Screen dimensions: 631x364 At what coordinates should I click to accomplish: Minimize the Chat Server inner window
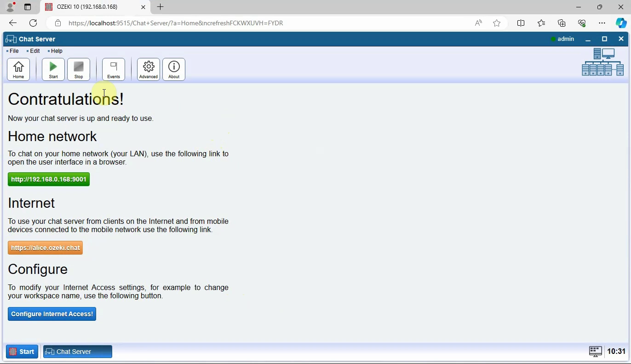588,39
